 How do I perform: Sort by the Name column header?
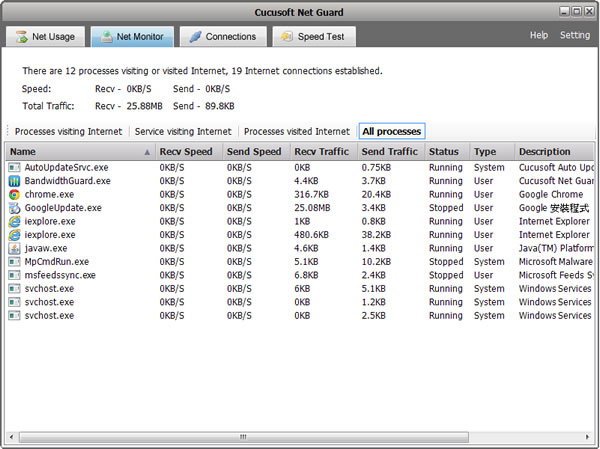click(81, 152)
